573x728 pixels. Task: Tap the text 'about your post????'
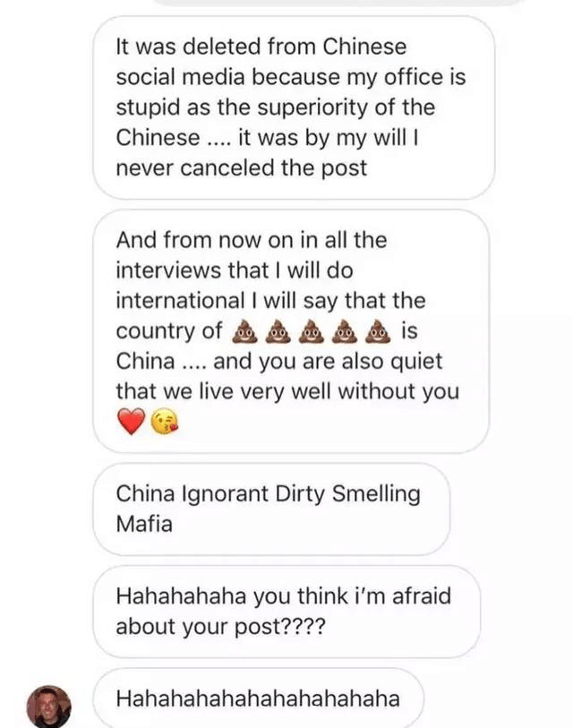pyautogui.click(x=220, y=627)
